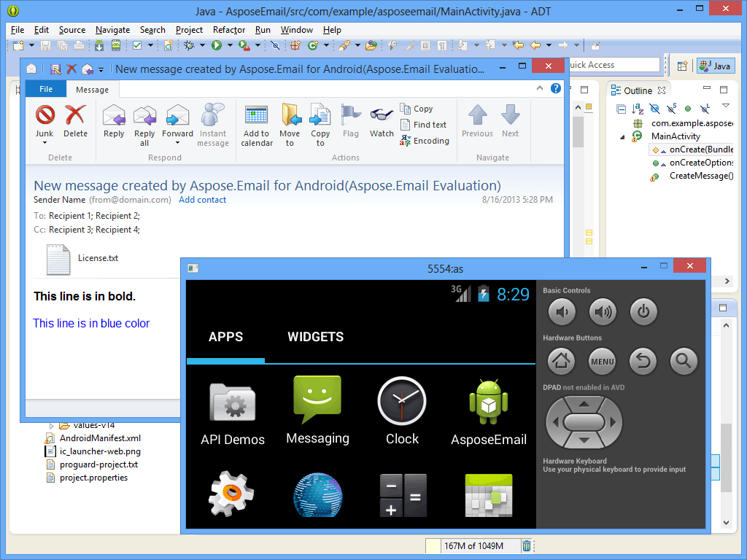Image resolution: width=747 pixels, height=560 pixels.
Task: Toggle Hide Fields in Outline toolbar
Action: [x=654, y=109]
